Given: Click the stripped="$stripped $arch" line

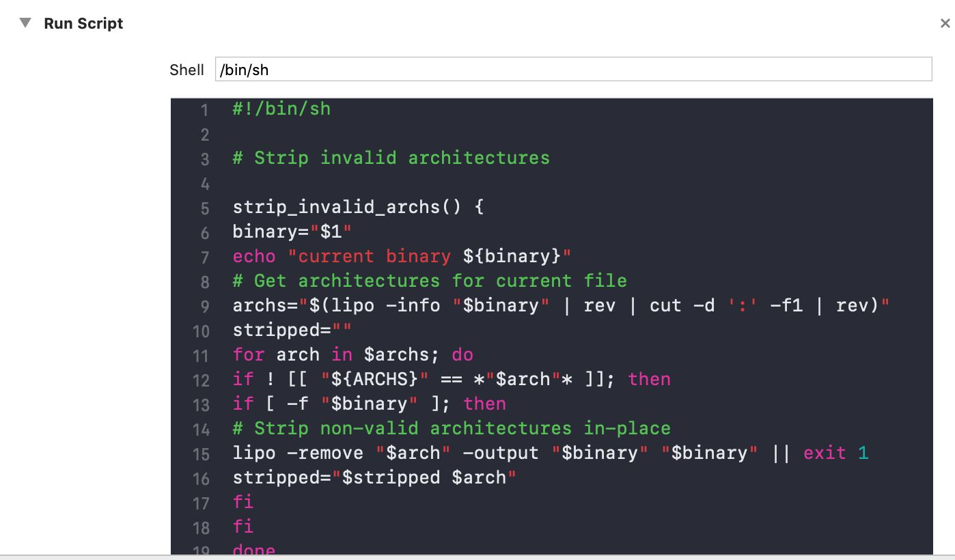Looking at the screenshot, I should pyautogui.click(x=374, y=477).
